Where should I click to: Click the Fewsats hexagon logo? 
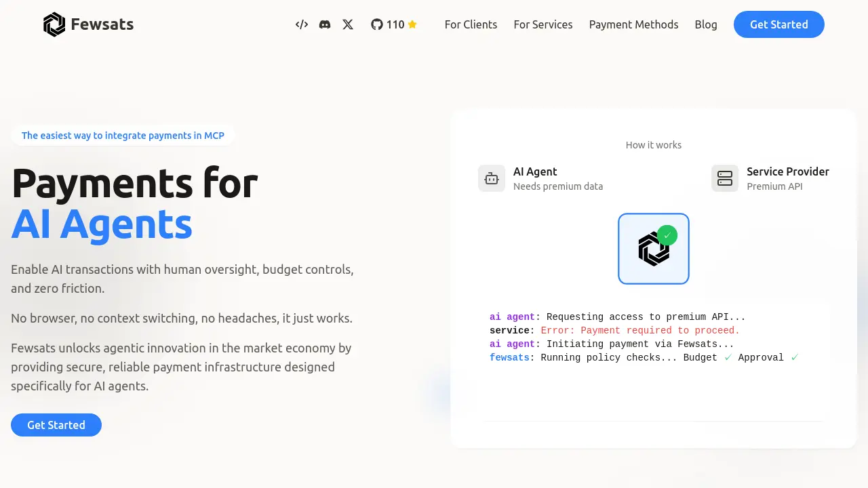click(54, 24)
